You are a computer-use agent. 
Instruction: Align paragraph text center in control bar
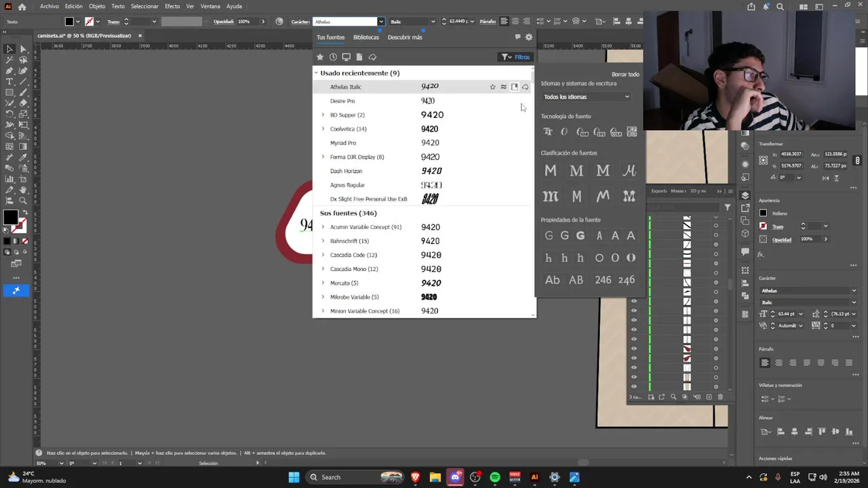pos(515,22)
